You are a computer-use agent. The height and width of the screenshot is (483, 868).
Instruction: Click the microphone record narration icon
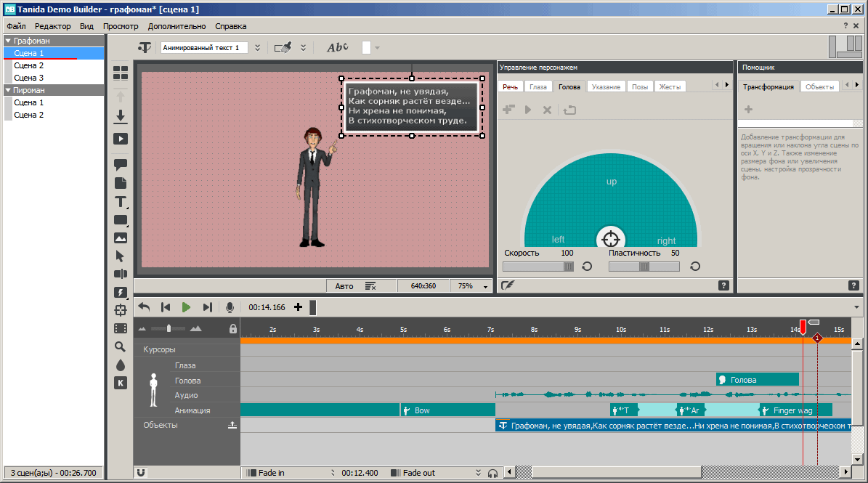click(x=230, y=308)
